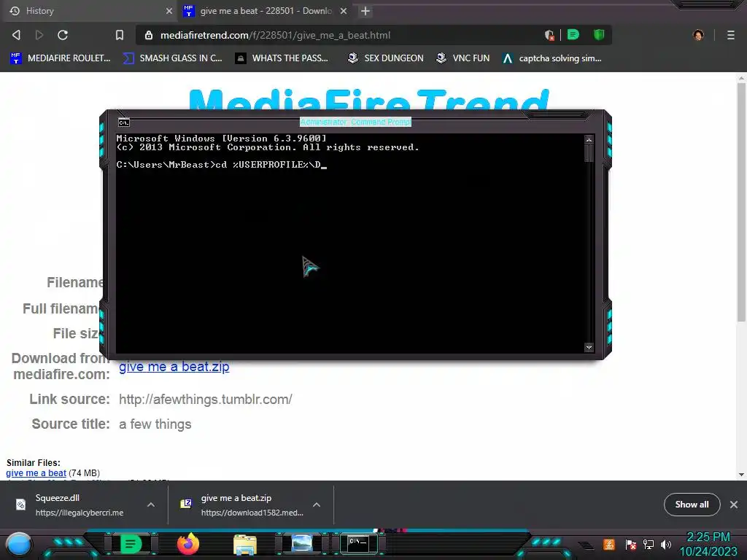Open the Squeeze.dll download file icon

pos(20,505)
